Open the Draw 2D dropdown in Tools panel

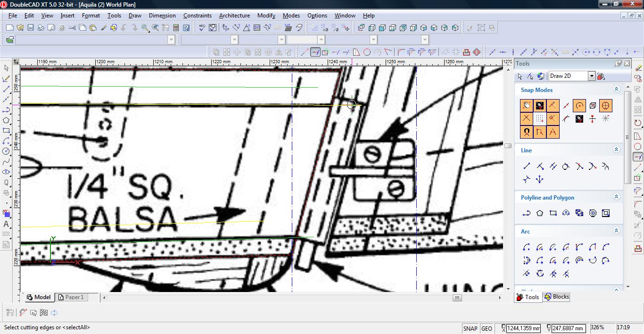click(591, 76)
